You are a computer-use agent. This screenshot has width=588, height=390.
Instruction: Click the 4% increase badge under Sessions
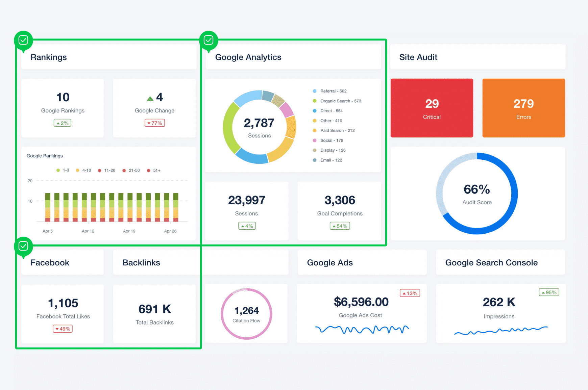pyautogui.click(x=247, y=226)
